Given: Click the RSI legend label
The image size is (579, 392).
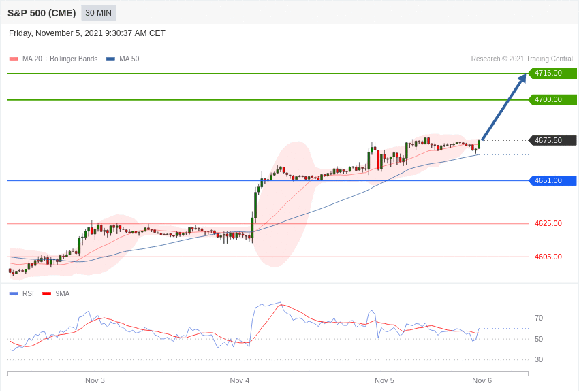Looking at the screenshot, I should [28, 293].
